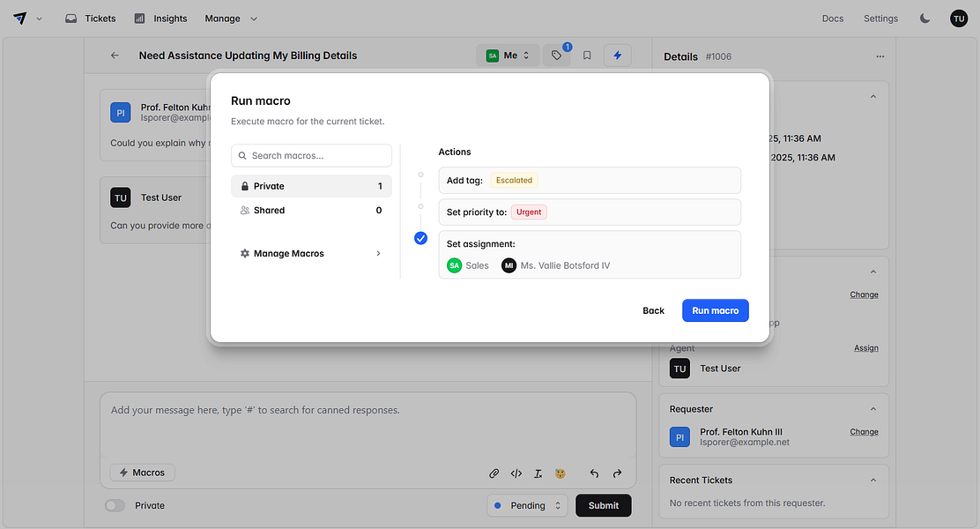Open the Me assignee dropdown

click(508, 55)
